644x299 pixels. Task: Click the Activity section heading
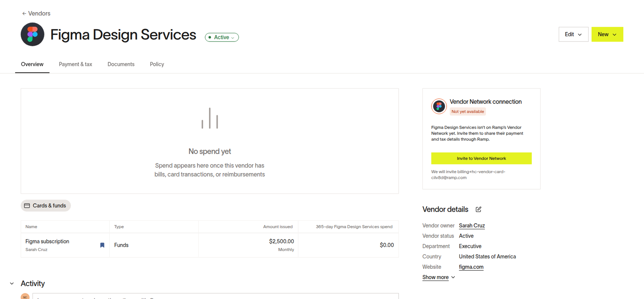(33, 284)
